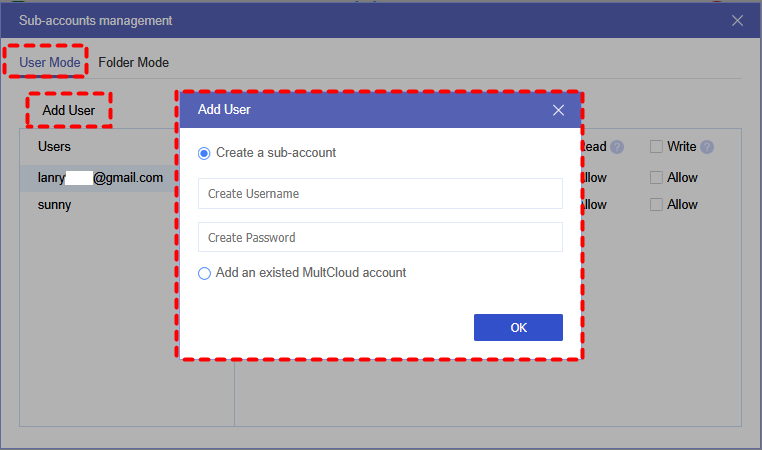The height and width of the screenshot is (450, 762).
Task: Close the Sub-accounts management window
Action: pyautogui.click(x=737, y=20)
